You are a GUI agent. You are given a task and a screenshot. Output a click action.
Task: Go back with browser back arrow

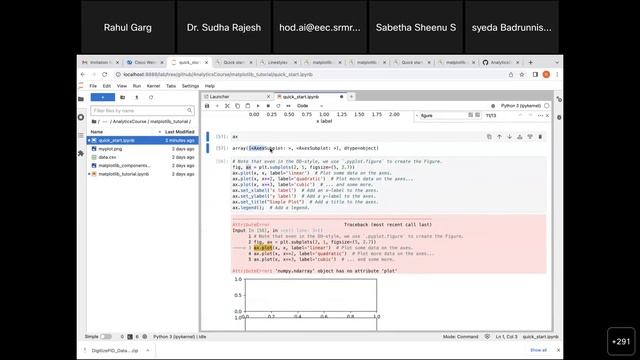(x=83, y=75)
